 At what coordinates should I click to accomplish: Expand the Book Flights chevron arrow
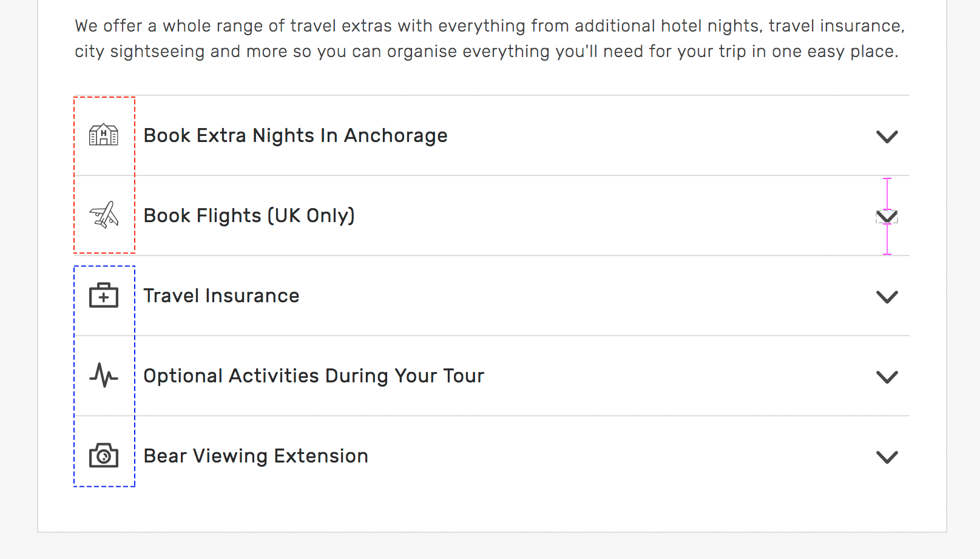[x=887, y=217]
